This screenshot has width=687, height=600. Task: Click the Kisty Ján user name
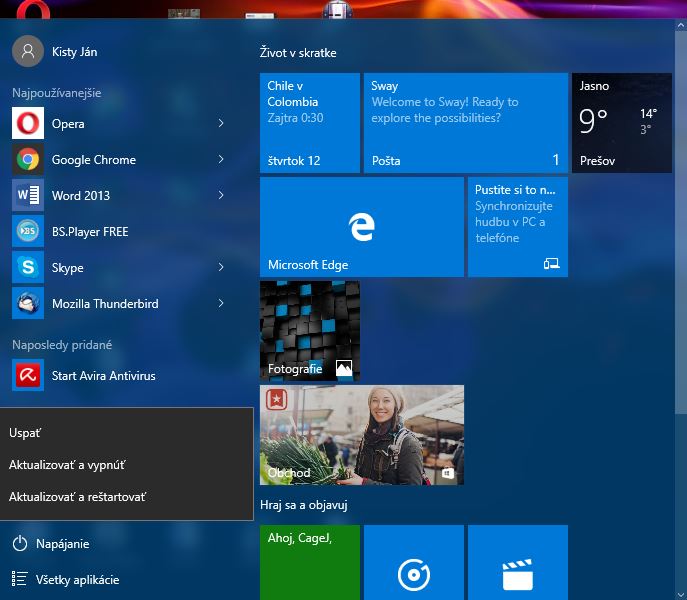pos(74,52)
